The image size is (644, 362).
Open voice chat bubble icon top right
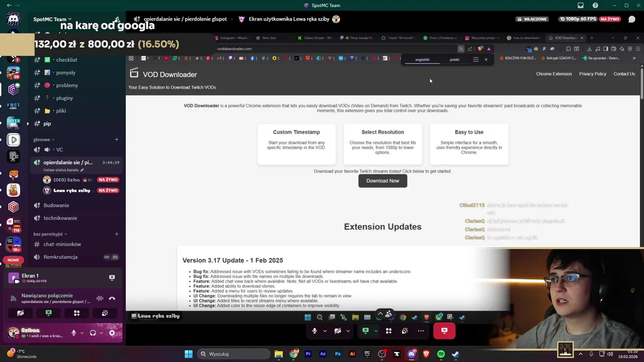click(631, 19)
